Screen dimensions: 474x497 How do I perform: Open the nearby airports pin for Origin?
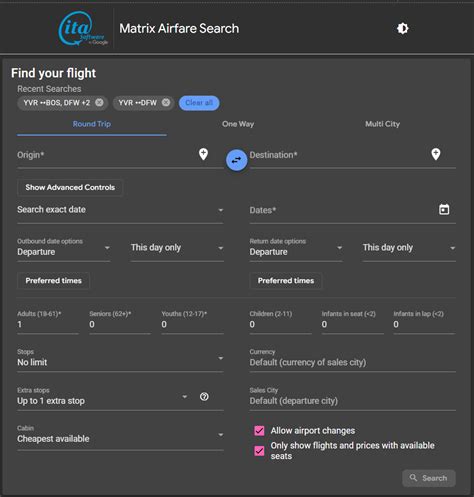203,154
